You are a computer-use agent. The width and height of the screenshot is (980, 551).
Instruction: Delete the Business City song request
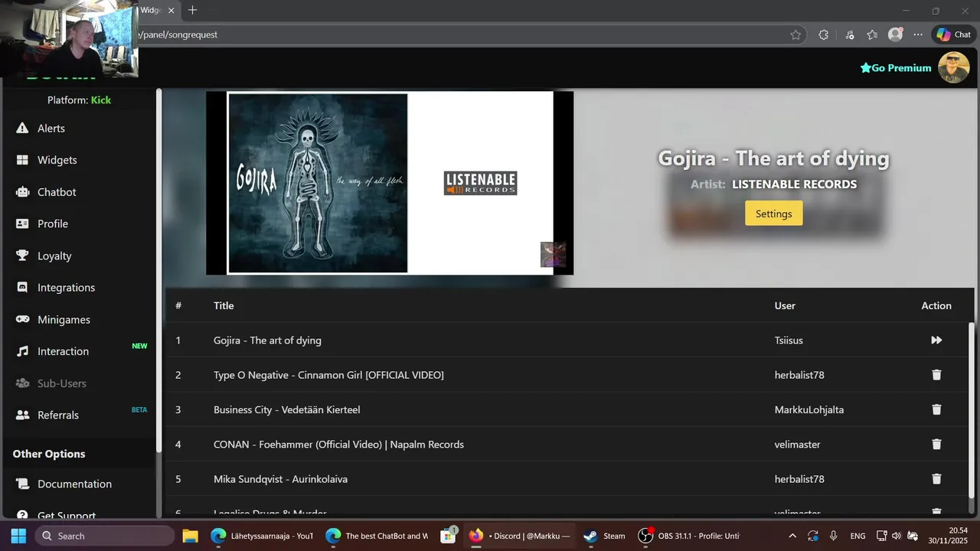tap(936, 409)
